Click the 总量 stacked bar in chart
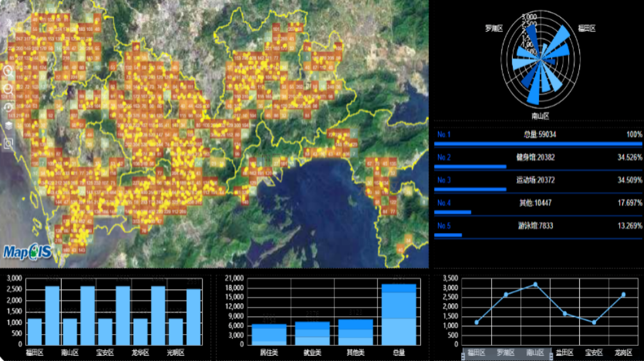Screen dimensions: 644x361 point(399,314)
